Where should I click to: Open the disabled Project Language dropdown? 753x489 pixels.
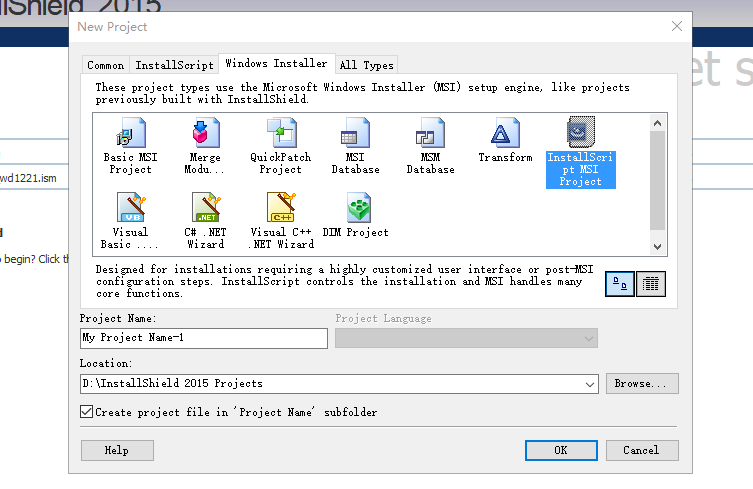(466, 338)
